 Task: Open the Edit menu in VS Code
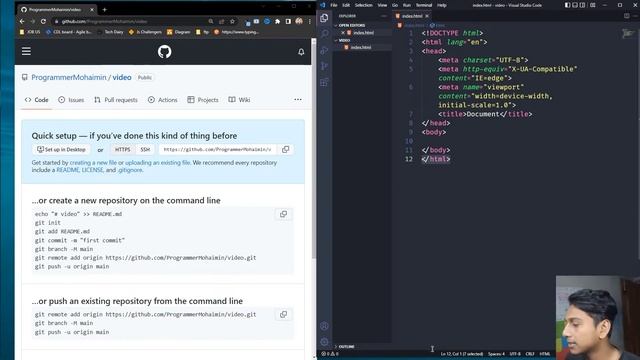(346, 5)
